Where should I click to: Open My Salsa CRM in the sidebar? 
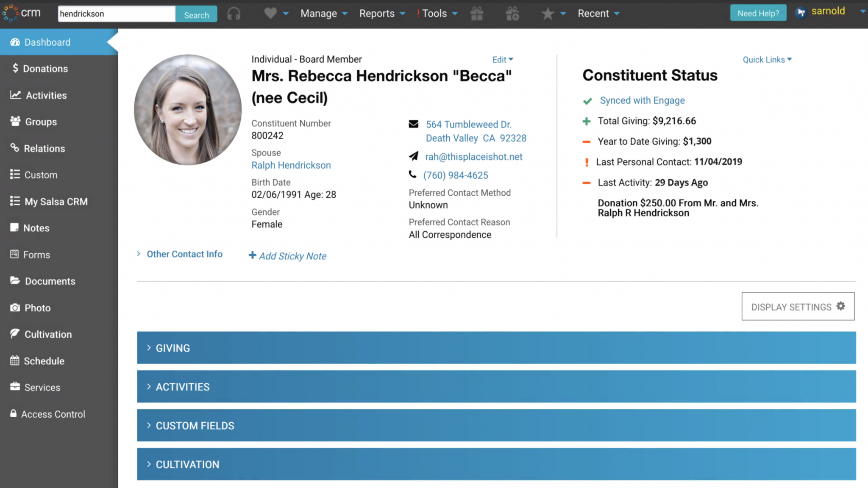(59, 202)
